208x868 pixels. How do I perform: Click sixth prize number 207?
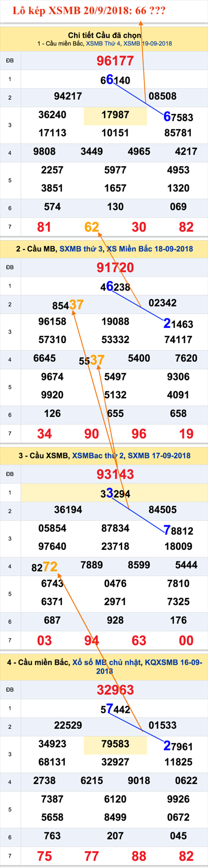115,836
